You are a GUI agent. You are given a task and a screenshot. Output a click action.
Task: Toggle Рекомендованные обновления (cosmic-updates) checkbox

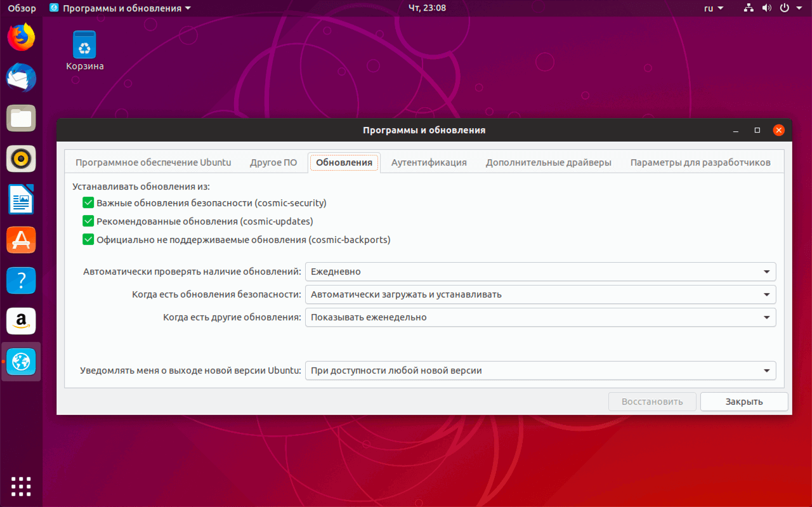pos(88,221)
